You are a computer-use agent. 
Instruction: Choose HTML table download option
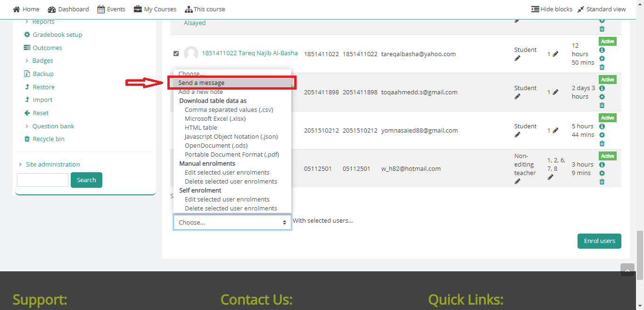click(232, 127)
